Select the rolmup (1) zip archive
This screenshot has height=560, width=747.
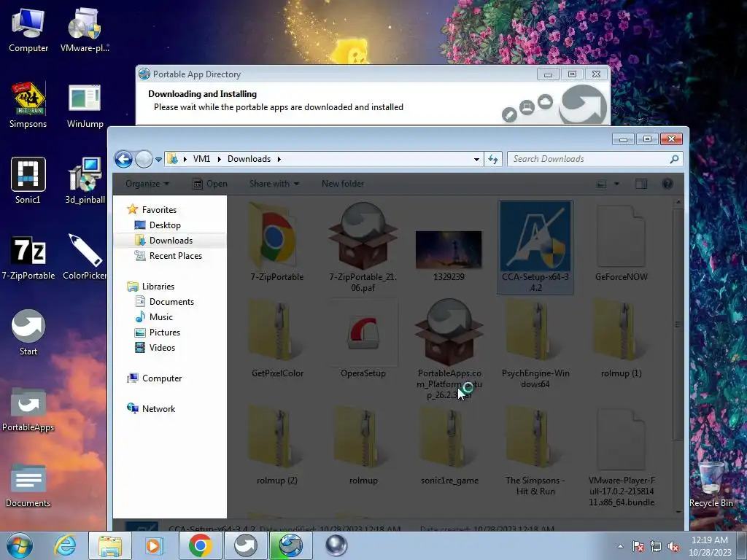[622, 339]
